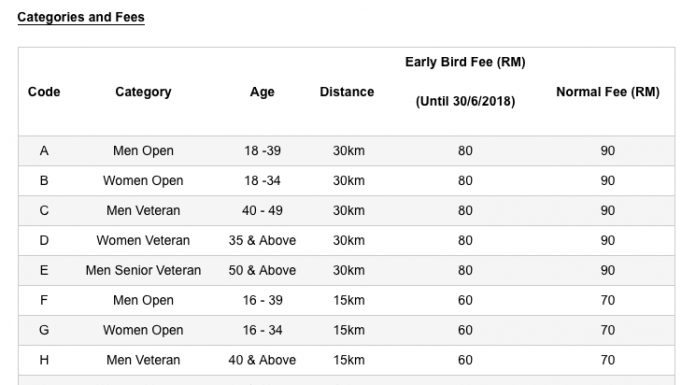696x385 pixels.
Task: Select code A in the first row
Action: point(44,151)
